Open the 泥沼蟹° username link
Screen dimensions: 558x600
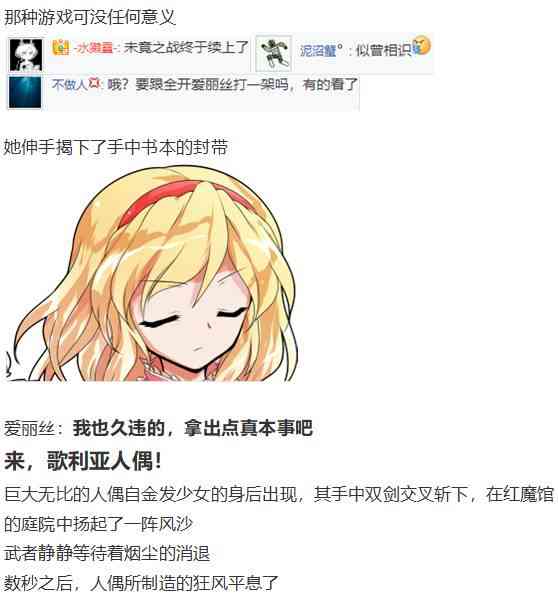321,50
